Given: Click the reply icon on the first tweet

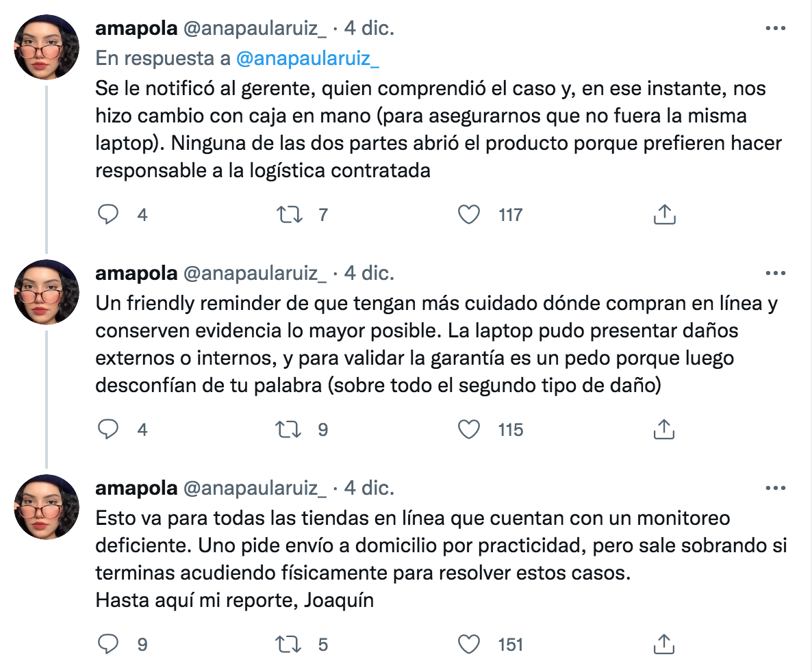Looking at the screenshot, I should [x=108, y=214].
